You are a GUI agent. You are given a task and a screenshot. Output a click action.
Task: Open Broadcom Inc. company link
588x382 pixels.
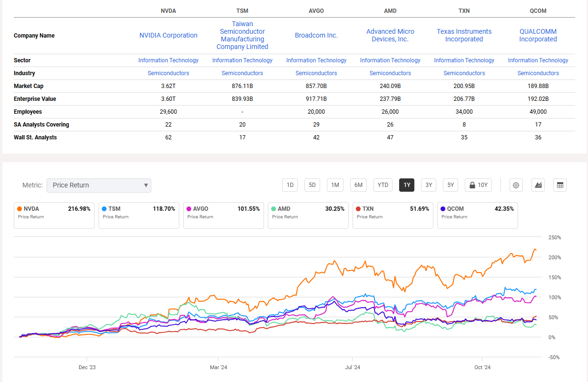316,35
